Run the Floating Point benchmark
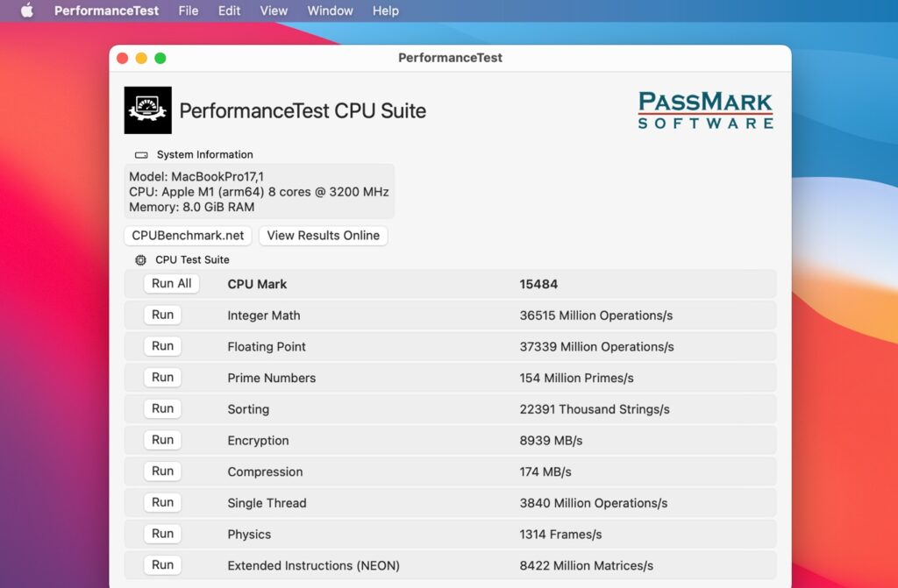Screen dimensions: 898x588 162,346
